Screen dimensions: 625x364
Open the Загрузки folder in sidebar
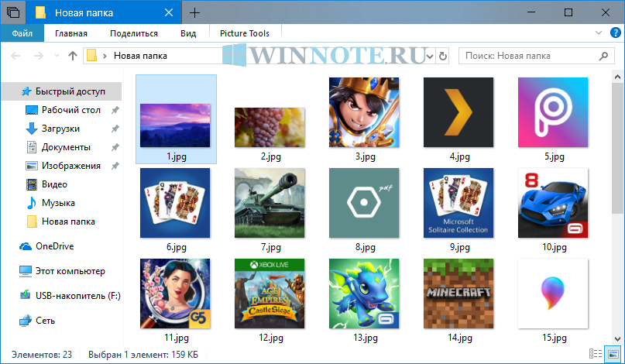60,129
